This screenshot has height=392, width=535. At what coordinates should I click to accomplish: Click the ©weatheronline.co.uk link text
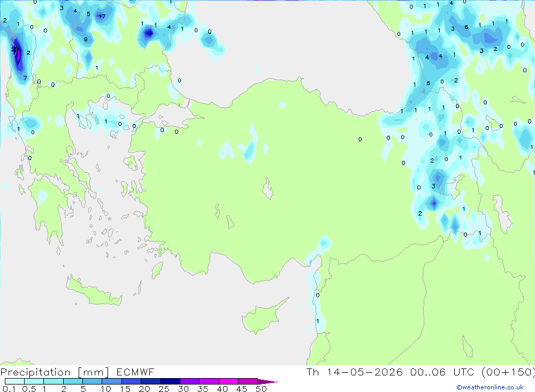[490, 387]
